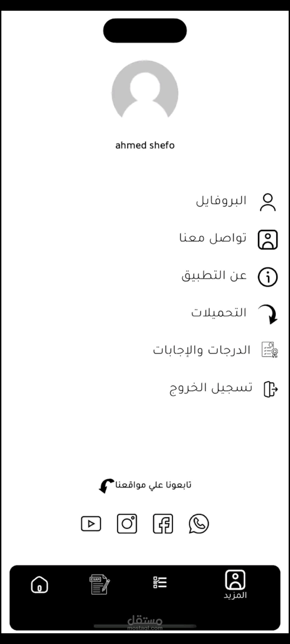Open the Exam icon in bottom navigation
290x644 pixels.
[100, 584]
